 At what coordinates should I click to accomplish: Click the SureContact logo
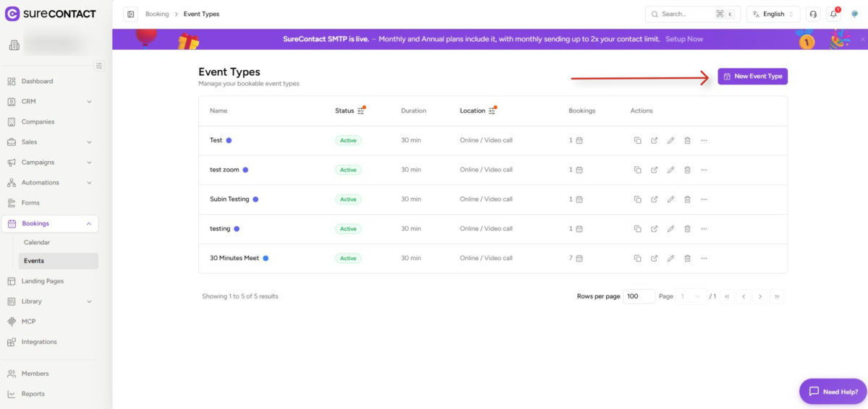(50, 14)
